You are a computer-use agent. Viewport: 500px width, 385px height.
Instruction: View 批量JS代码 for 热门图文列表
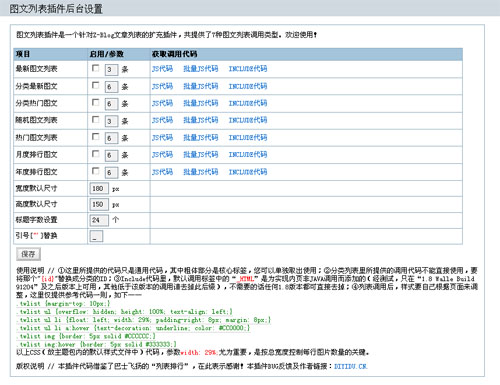201,138
